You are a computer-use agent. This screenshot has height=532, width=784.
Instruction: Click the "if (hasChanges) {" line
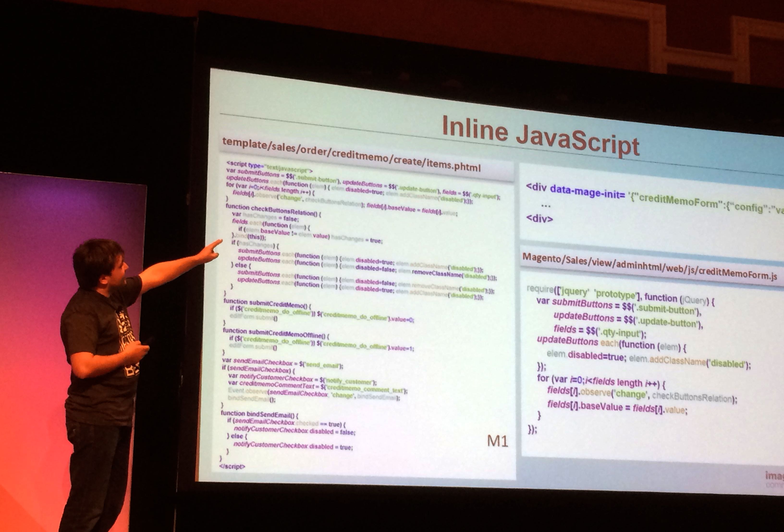click(255, 244)
